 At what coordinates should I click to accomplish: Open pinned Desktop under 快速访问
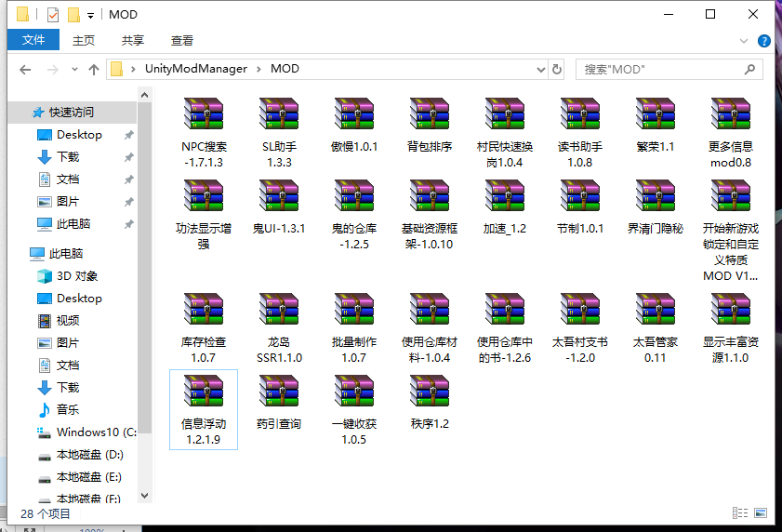[x=79, y=135]
